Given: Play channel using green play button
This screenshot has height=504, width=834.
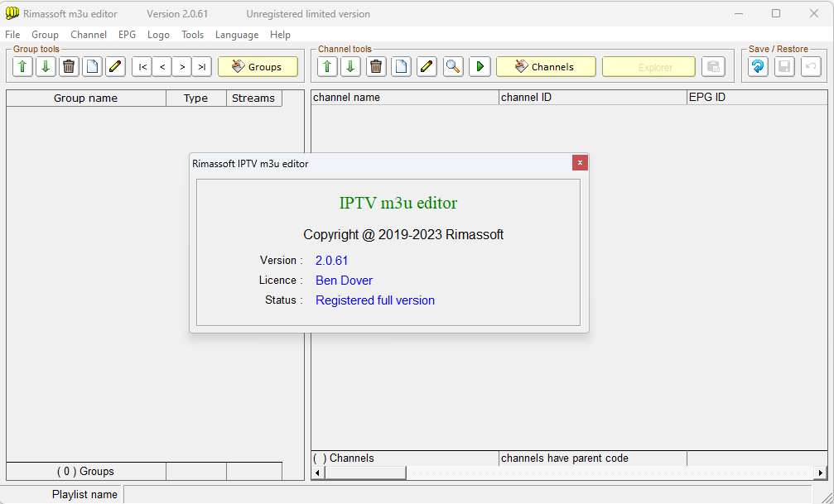Looking at the screenshot, I should (480, 67).
